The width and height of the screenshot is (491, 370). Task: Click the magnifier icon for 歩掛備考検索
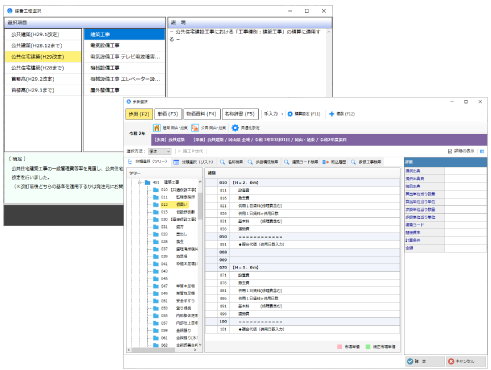coord(250,162)
